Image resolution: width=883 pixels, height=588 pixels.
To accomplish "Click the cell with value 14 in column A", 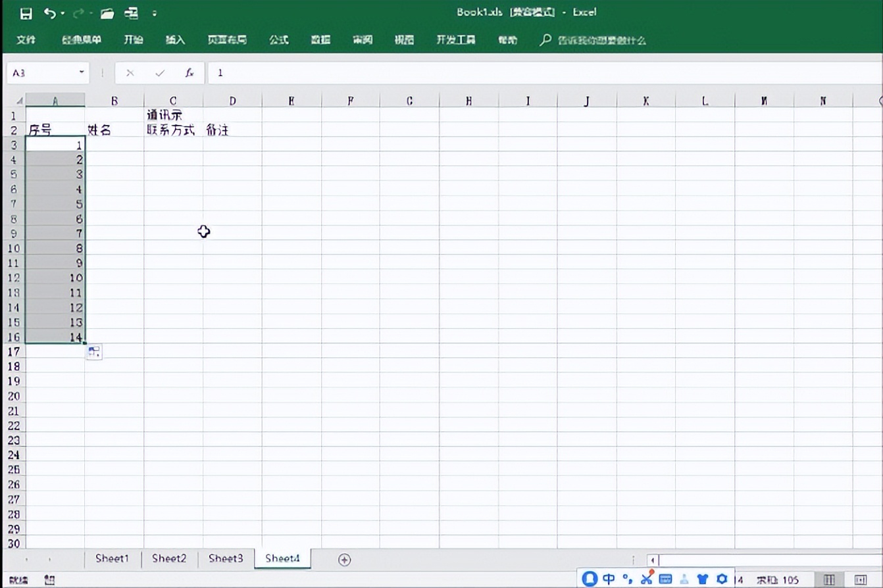I will coord(55,337).
